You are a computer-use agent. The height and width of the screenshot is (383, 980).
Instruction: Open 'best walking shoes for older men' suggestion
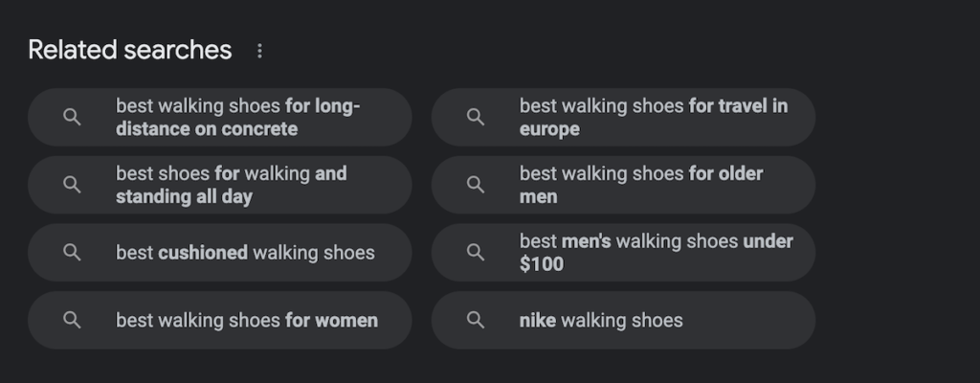624,185
